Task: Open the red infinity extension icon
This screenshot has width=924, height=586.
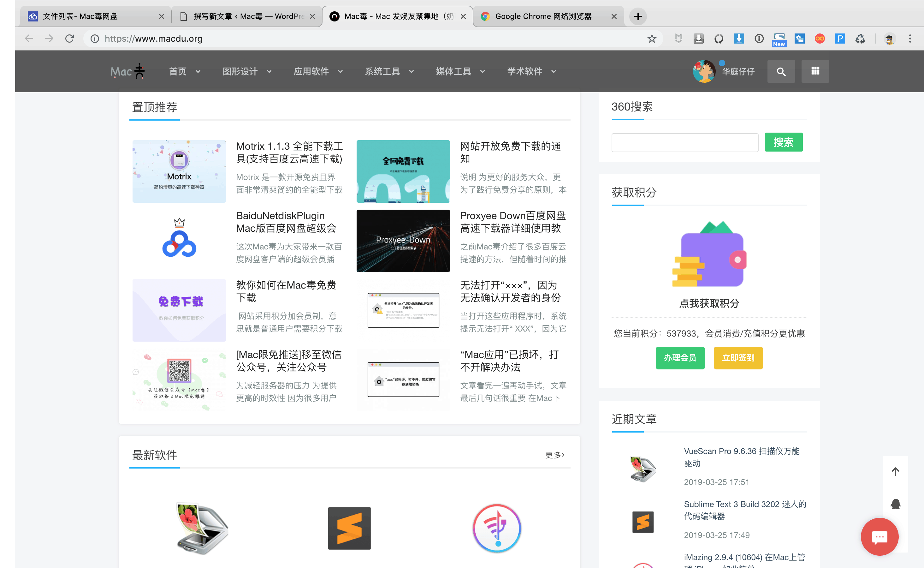Action: (x=820, y=39)
